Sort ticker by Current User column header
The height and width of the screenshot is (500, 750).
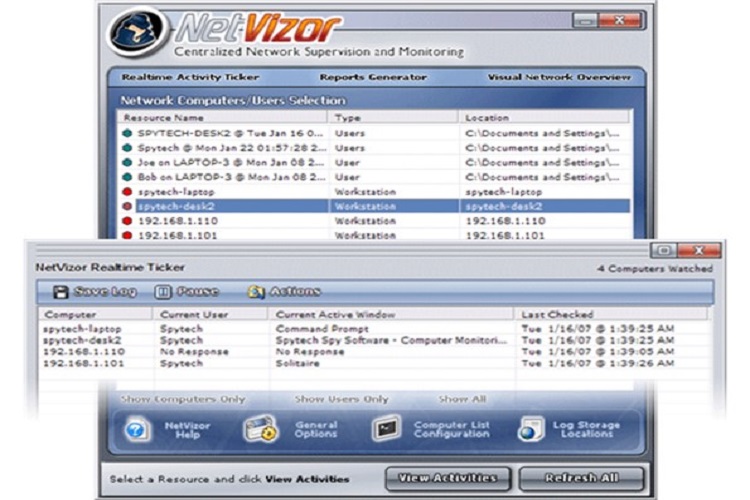[210, 314]
